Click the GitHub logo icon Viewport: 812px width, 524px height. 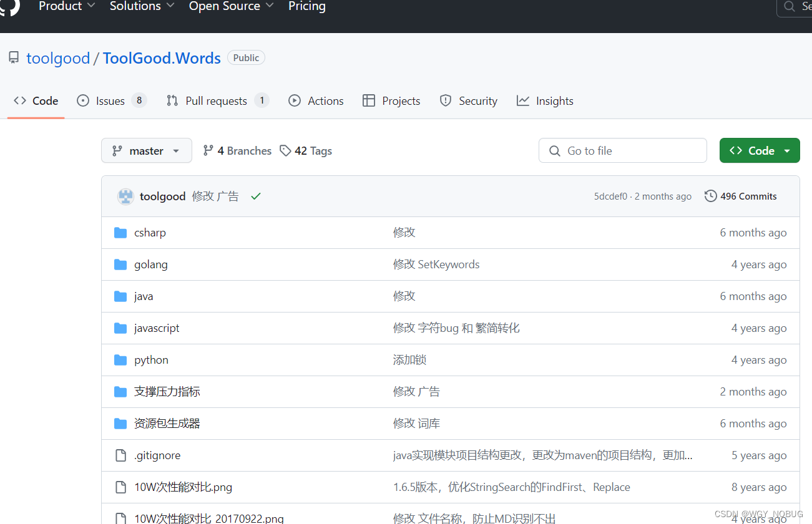(9, 6)
